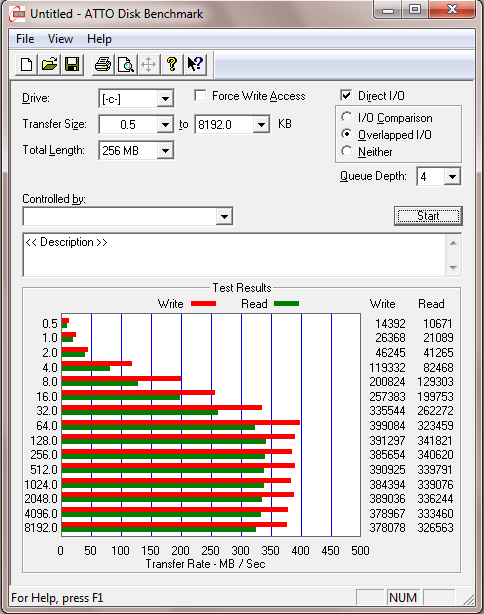Click write value 200824
Screen dimensions: 484x614
[387, 382]
